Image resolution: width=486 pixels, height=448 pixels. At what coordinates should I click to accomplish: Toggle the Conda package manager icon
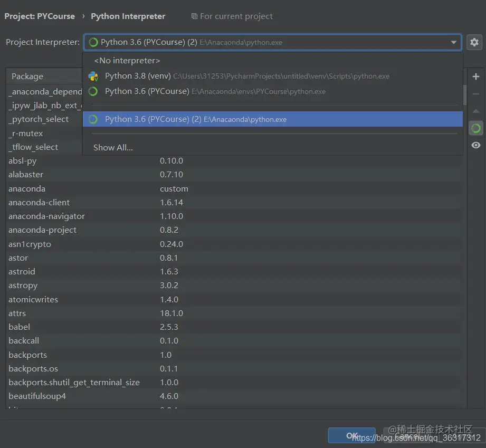click(476, 128)
